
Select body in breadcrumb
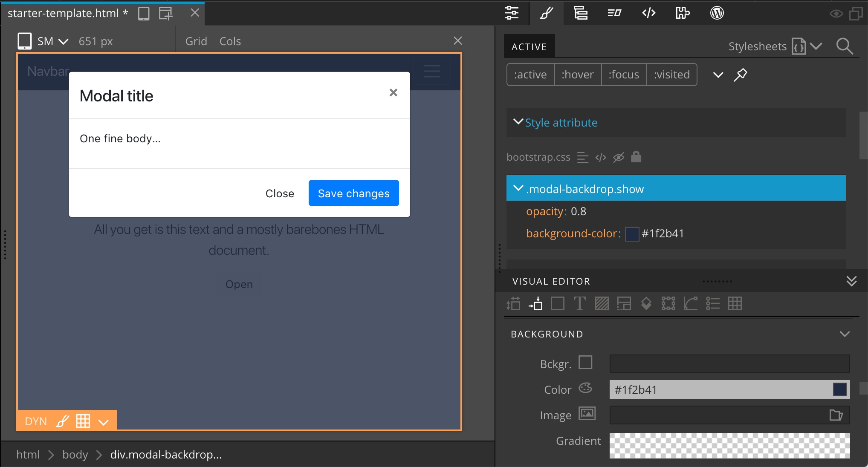(x=75, y=455)
